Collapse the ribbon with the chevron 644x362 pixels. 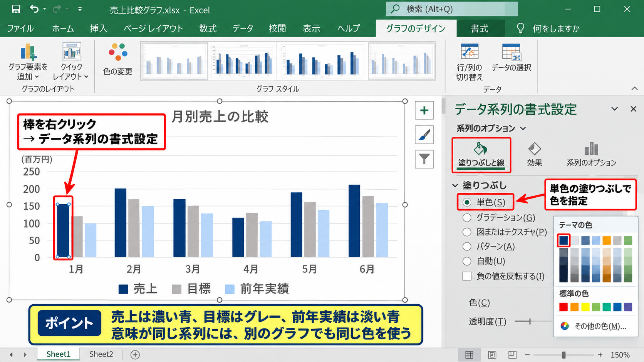[x=634, y=89]
